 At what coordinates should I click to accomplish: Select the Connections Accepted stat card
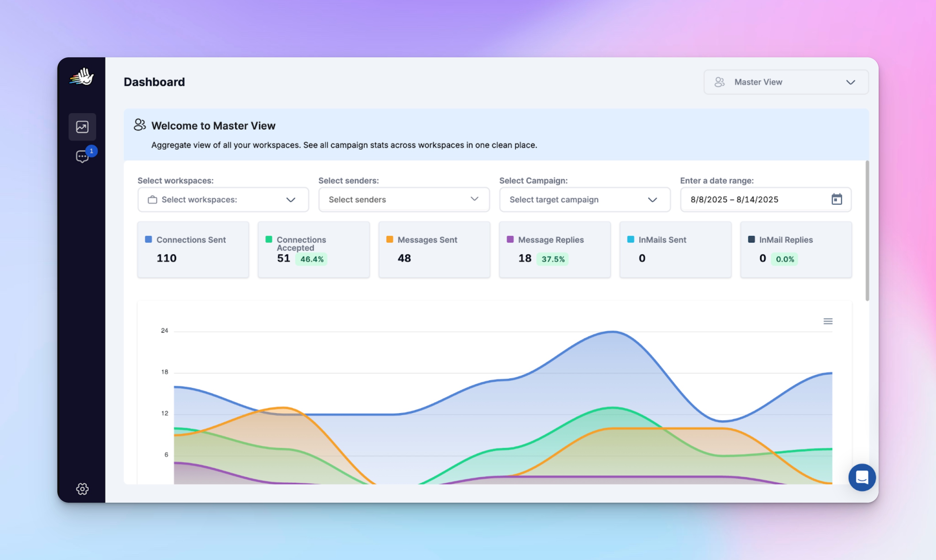pos(314,250)
